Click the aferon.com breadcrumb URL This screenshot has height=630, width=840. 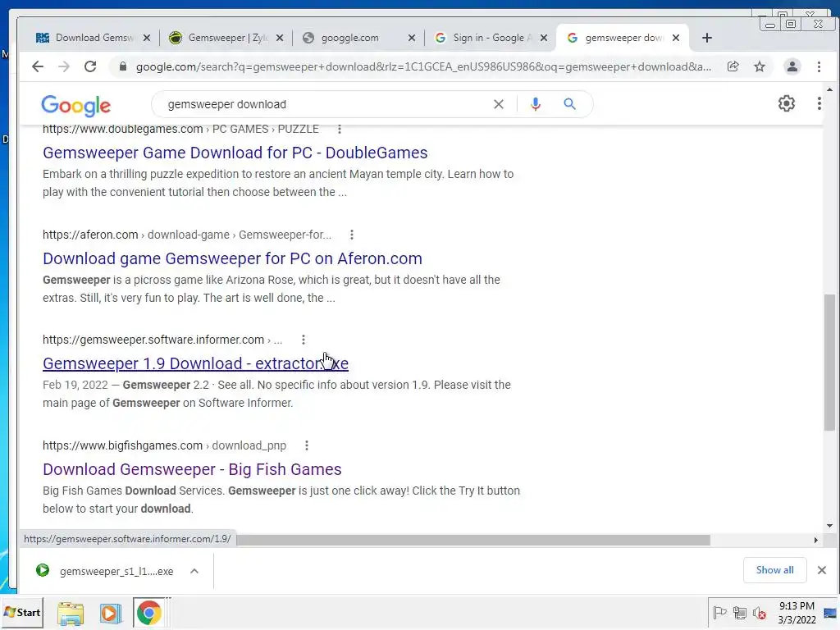tap(187, 235)
